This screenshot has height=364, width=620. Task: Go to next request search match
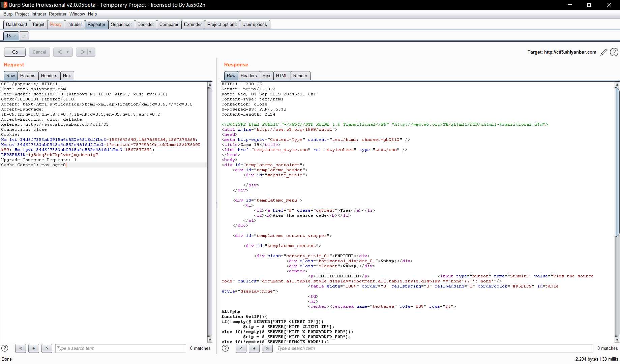pos(47,348)
